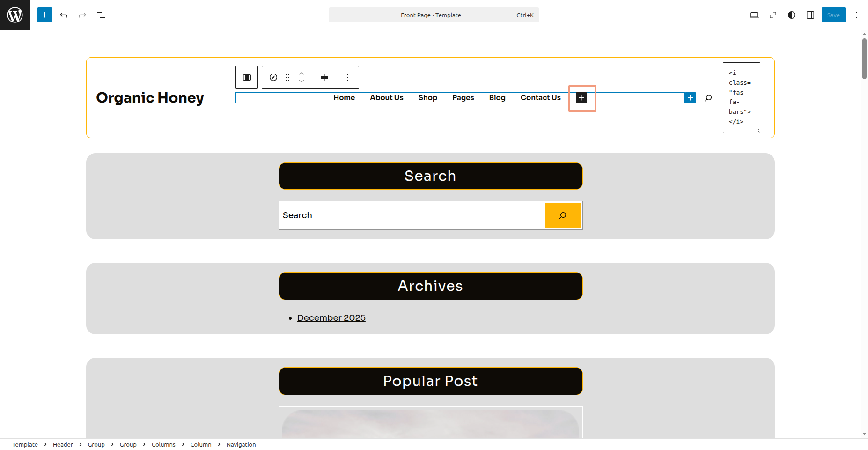868x450 pixels.
Task: Select the About Us navigation item
Action: tap(386, 98)
